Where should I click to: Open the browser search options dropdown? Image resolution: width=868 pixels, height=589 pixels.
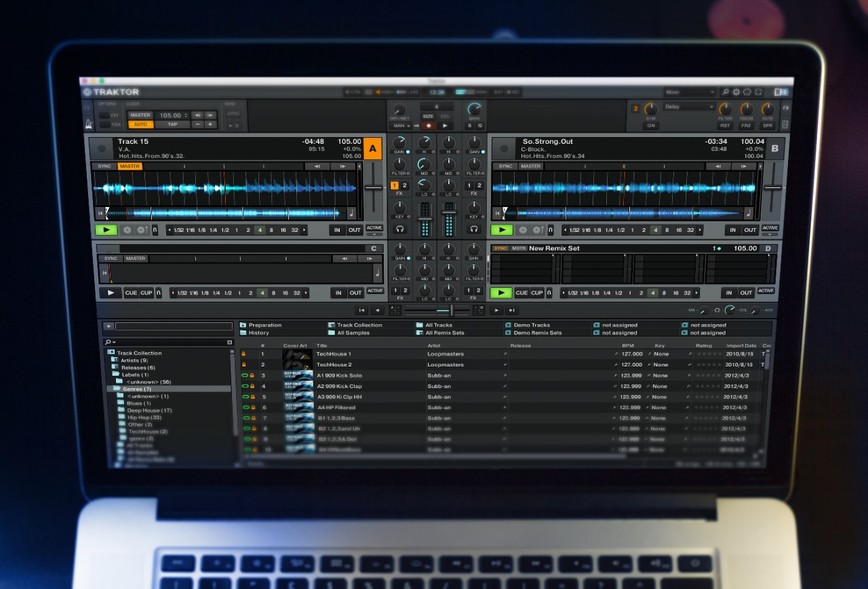(x=111, y=343)
